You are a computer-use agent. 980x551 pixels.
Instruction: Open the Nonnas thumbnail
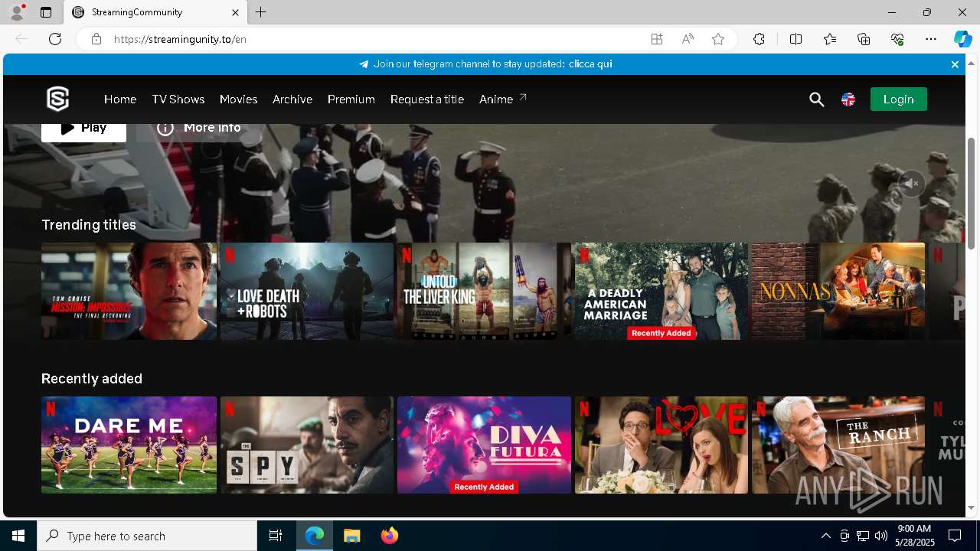[838, 291]
